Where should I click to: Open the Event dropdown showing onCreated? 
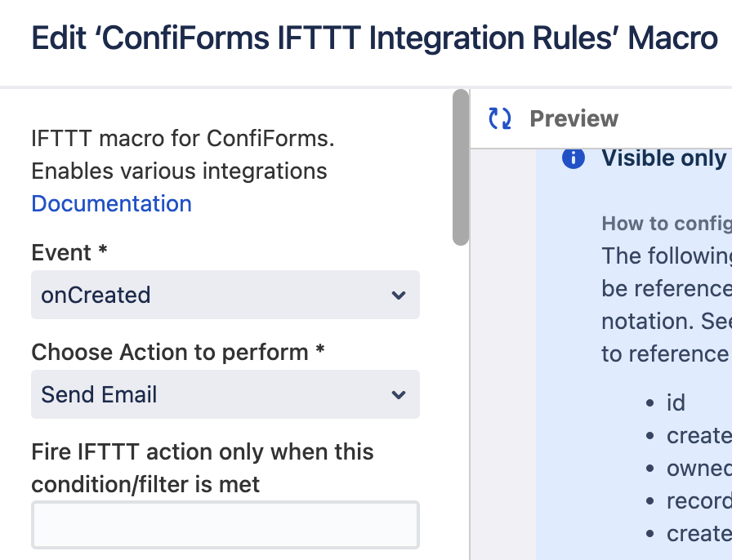(225, 295)
